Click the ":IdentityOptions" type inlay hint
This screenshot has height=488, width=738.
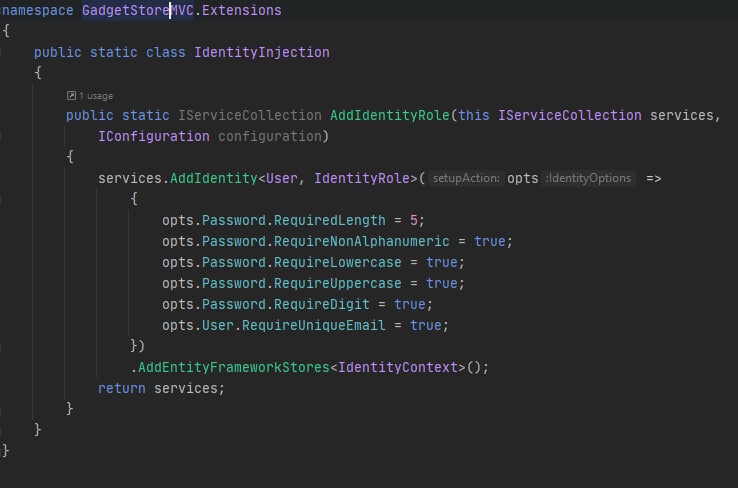pos(588,178)
